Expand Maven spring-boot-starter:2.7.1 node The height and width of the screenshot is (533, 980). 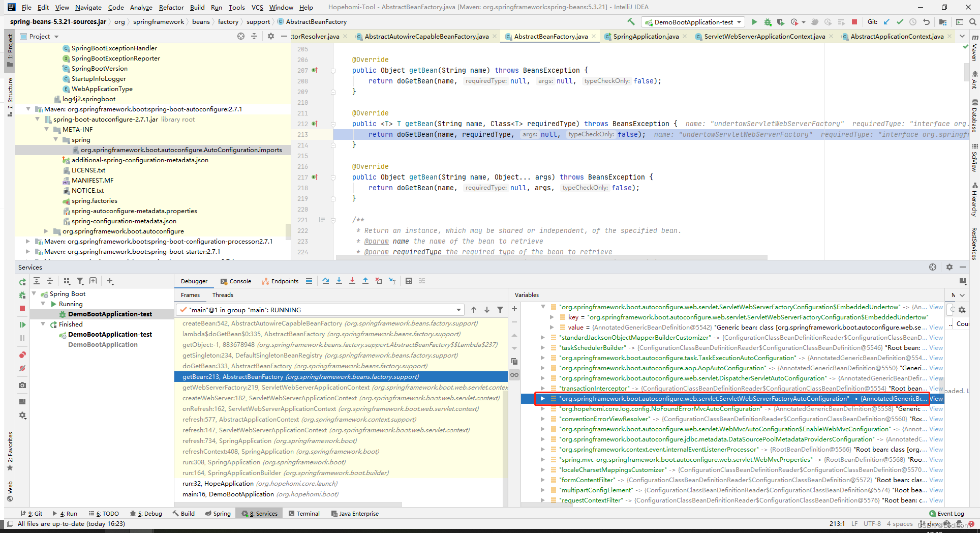(28, 251)
